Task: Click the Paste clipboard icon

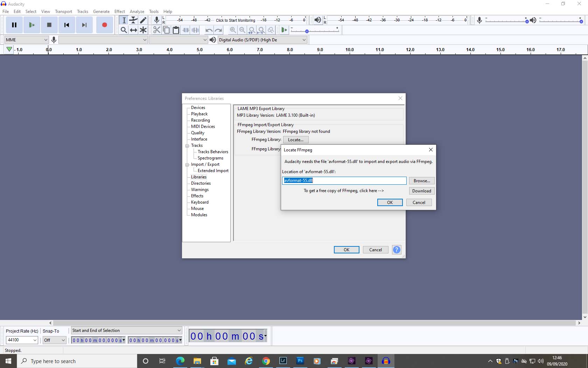Action: point(176,30)
